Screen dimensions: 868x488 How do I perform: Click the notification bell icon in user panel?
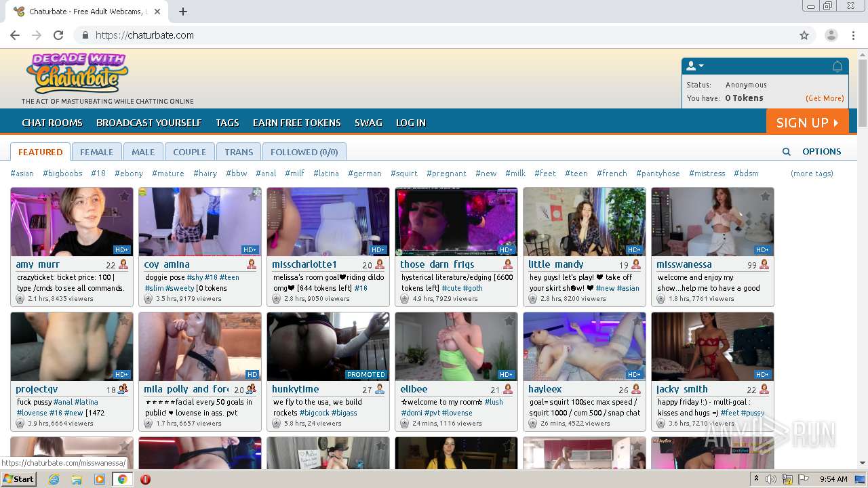click(837, 66)
